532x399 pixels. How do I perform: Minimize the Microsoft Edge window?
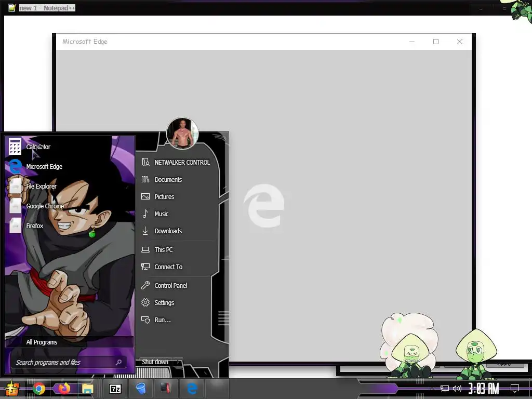point(412,42)
